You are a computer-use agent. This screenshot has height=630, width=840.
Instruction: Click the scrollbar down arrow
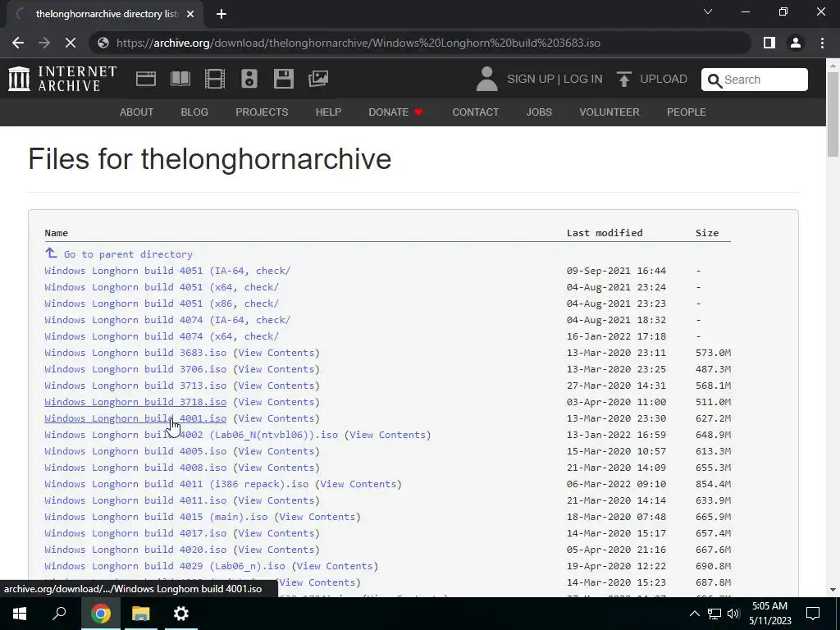[833, 590]
